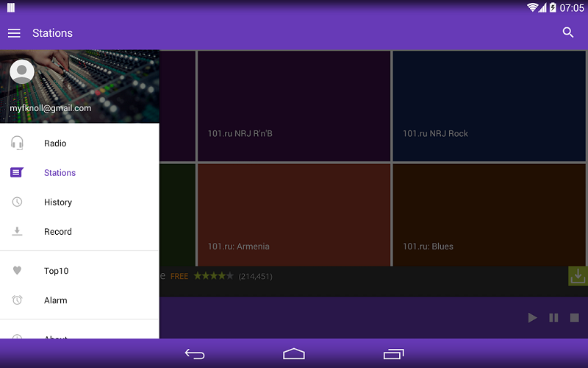The height and width of the screenshot is (368, 588).
Task: Open the Record drawer item
Action: pyautogui.click(x=79, y=231)
